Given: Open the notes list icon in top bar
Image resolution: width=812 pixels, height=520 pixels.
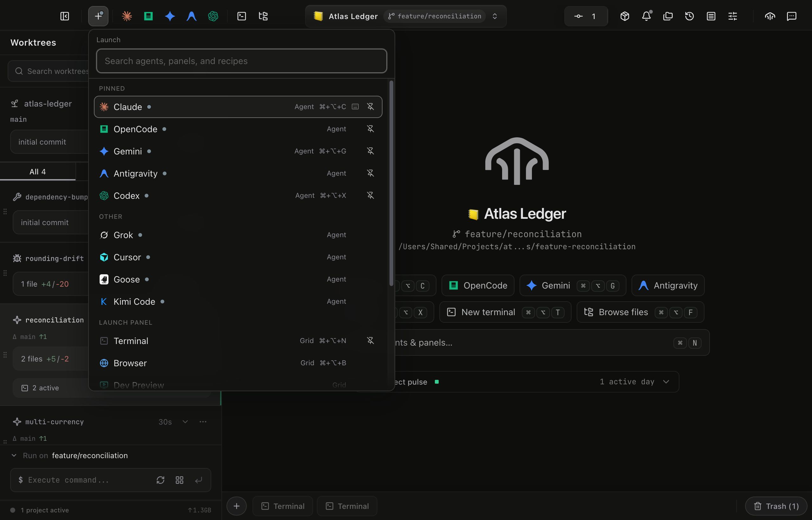Looking at the screenshot, I should click(711, 16).
